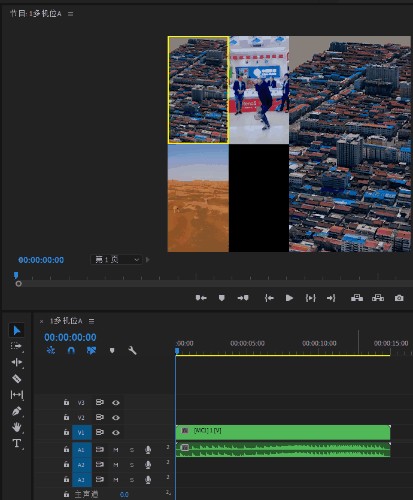Choose the Ripple Edit tool
Image resolution: width=413 pixels, height=500 pixels.
click(x=16, y=362)
